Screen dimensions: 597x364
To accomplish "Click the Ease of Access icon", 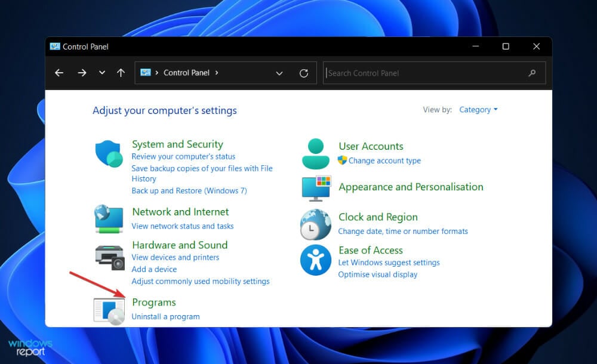I will [316, 260].
